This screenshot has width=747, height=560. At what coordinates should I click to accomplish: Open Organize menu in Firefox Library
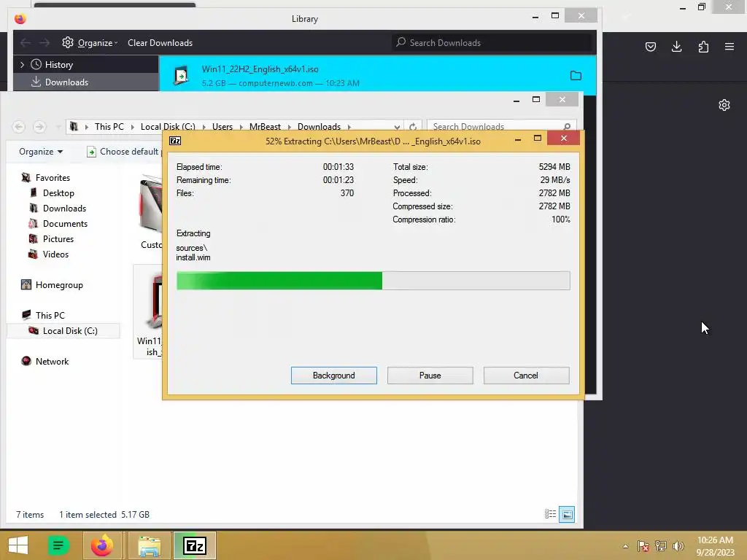pos(90,43)
